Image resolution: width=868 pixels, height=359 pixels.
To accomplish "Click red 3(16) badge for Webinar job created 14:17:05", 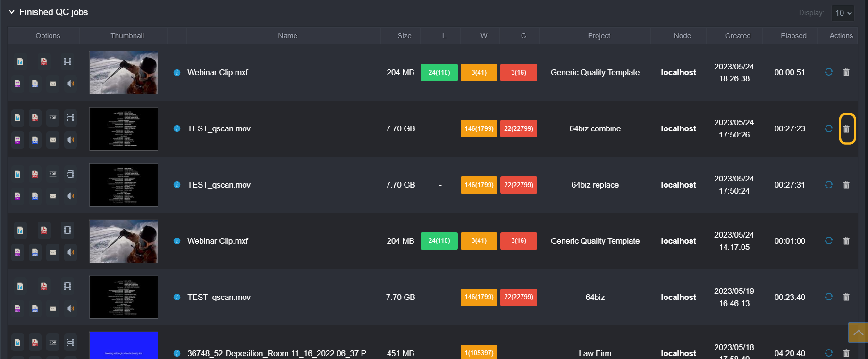I will 519,241.
